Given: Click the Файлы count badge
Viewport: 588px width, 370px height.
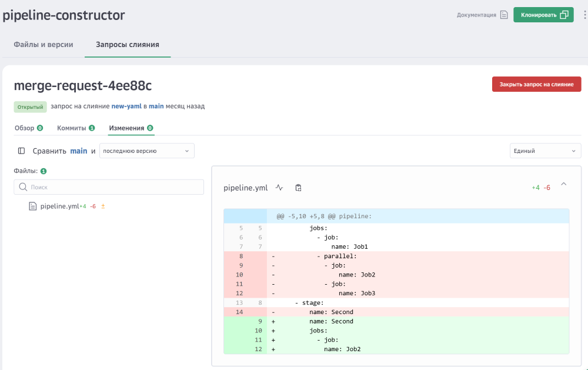Looking at the screenshot, I should (x=44, y=171).
